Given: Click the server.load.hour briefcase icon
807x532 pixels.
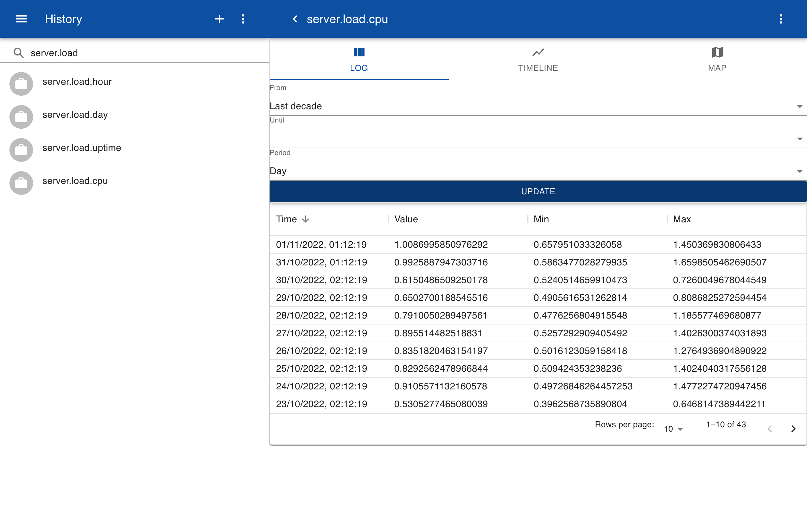Looking at the screenshot, I should coord(21,84).
